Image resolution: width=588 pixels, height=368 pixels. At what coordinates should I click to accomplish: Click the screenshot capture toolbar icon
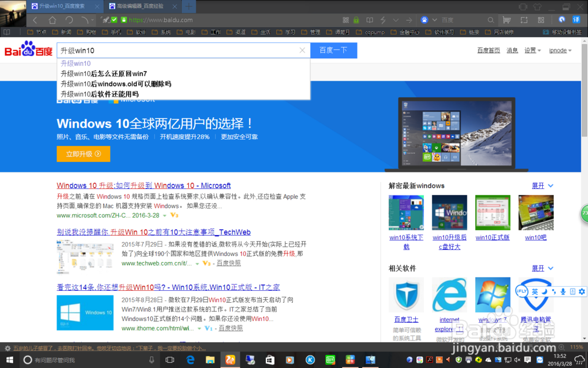[x=524, y=20]
